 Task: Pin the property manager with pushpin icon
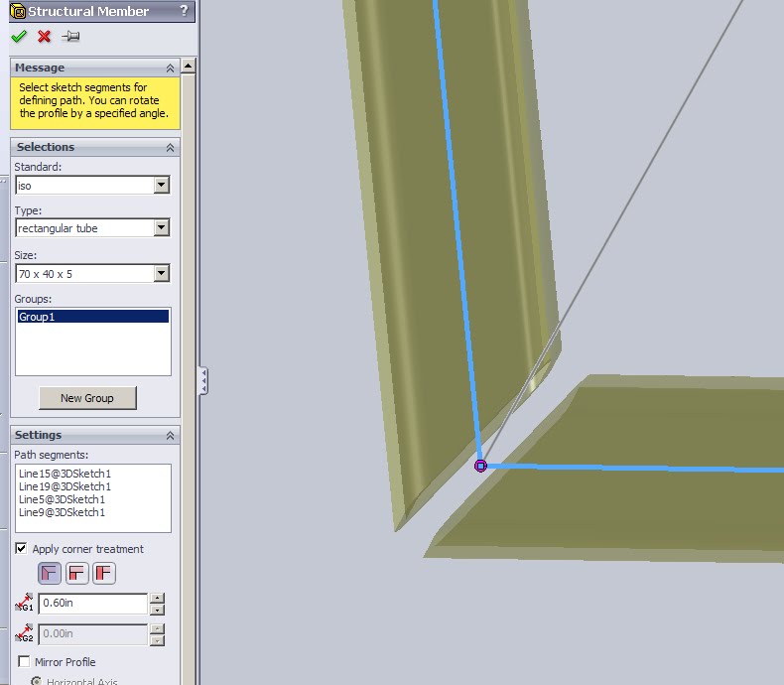point(70,36)
